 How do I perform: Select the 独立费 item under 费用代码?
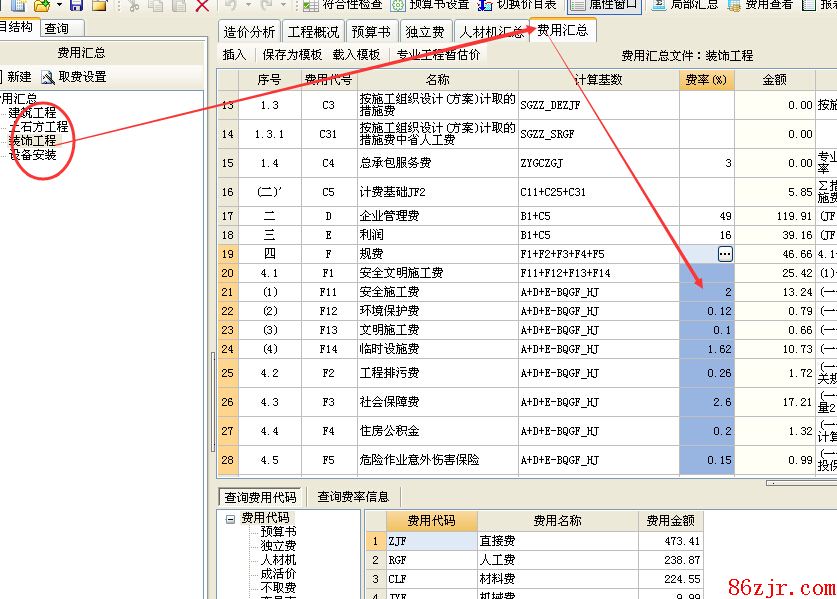pyautogui.click(x=278, y=546)
